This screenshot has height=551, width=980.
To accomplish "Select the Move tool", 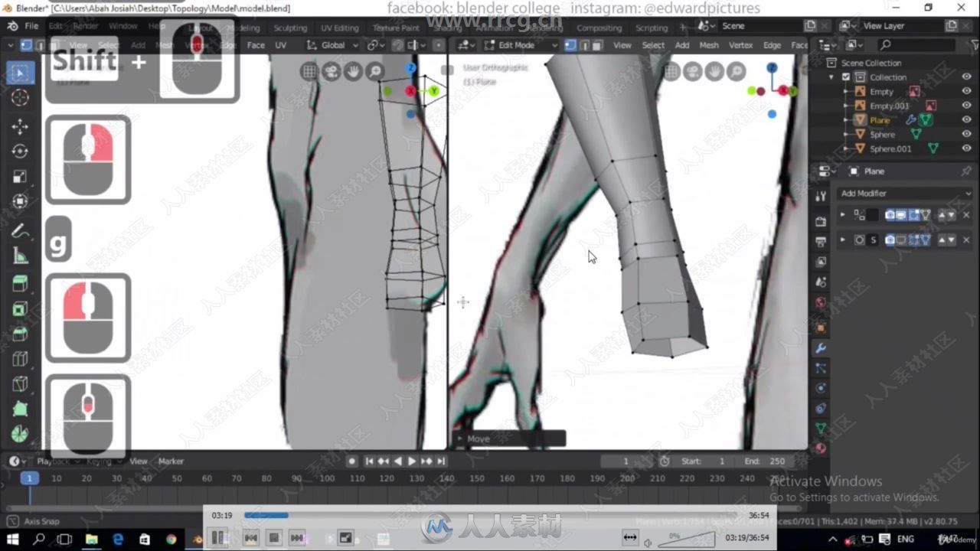I will 20,126.
